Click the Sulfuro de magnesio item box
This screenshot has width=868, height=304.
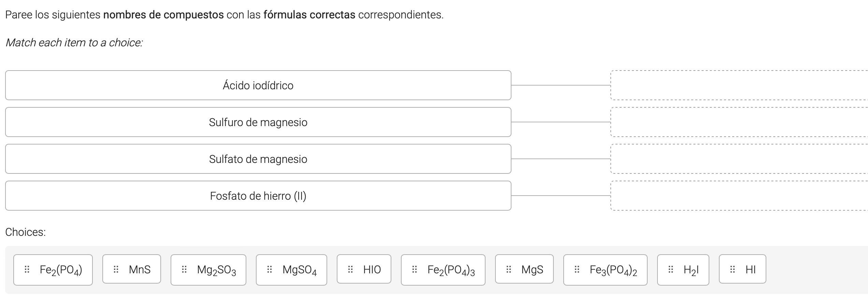(258, 122)
